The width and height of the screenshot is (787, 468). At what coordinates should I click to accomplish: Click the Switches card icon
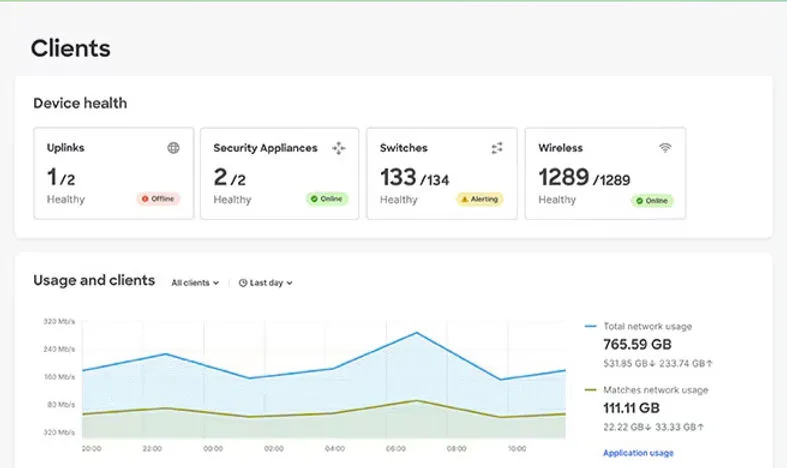497,148
